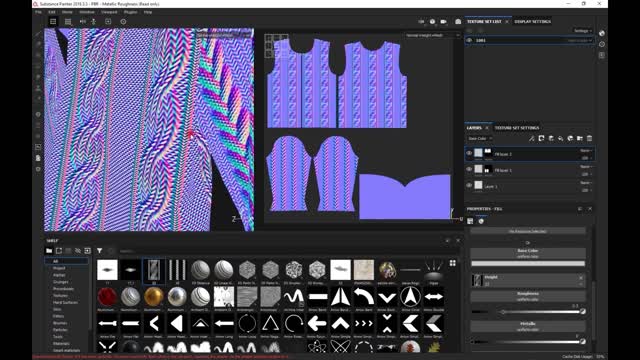Hide Fill layer 2 with its eye icon

(469, 153)
